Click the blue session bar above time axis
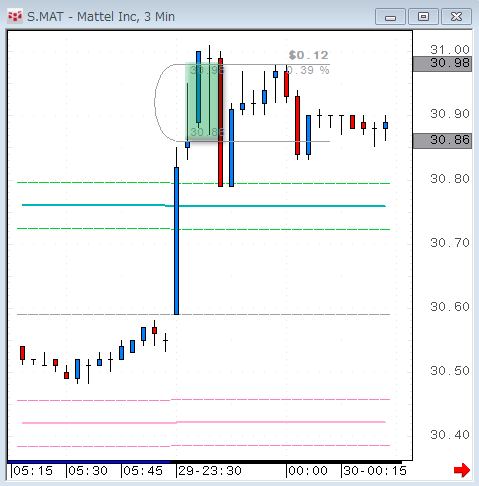The height and width of the screenshot is (486, 479). [89, 462]
